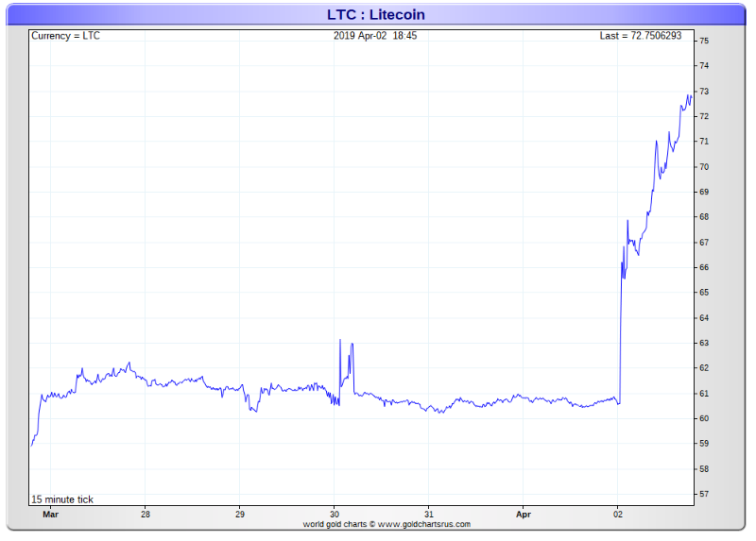
Task: Click the 'Mar' label on the date axis
Action: pyautogui.click(x=50, y=516)
